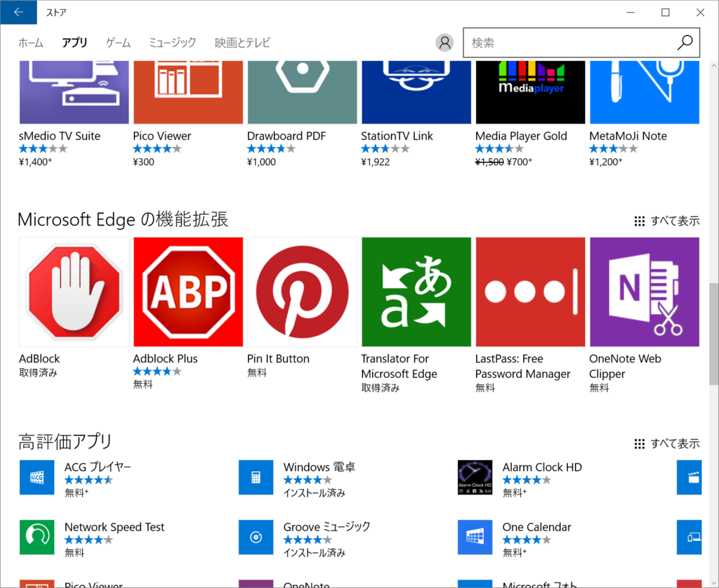Click the Media Player Gold title text

point(521,136)
